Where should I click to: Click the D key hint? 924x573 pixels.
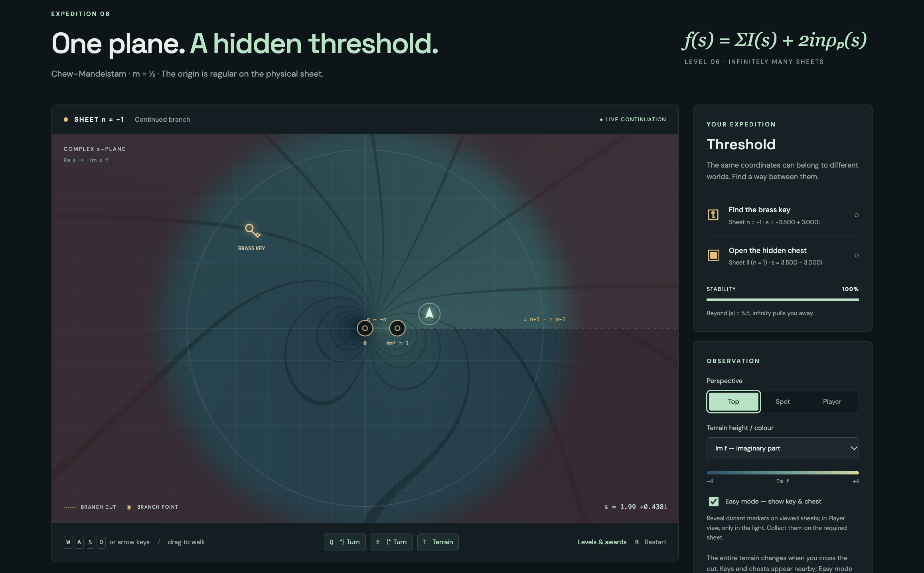(x=101, y=542)
